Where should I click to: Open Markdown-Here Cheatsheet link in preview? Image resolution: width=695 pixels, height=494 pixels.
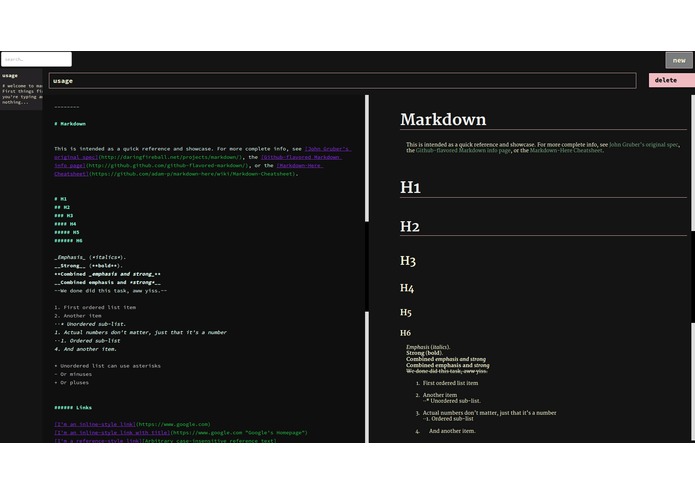566,150
